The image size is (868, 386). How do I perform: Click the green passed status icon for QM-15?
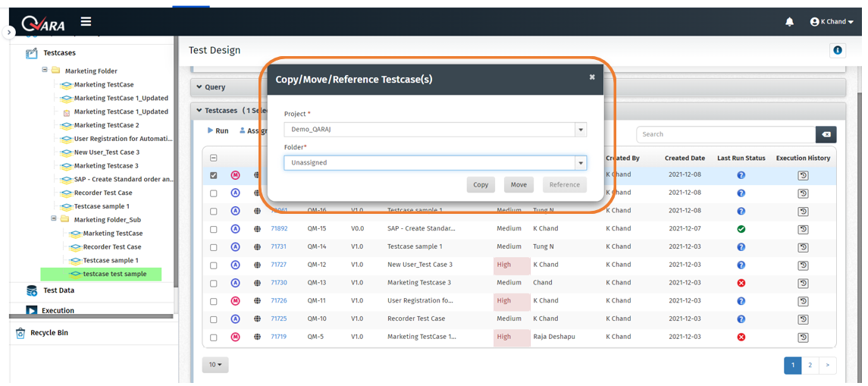[x=741, y=229]
